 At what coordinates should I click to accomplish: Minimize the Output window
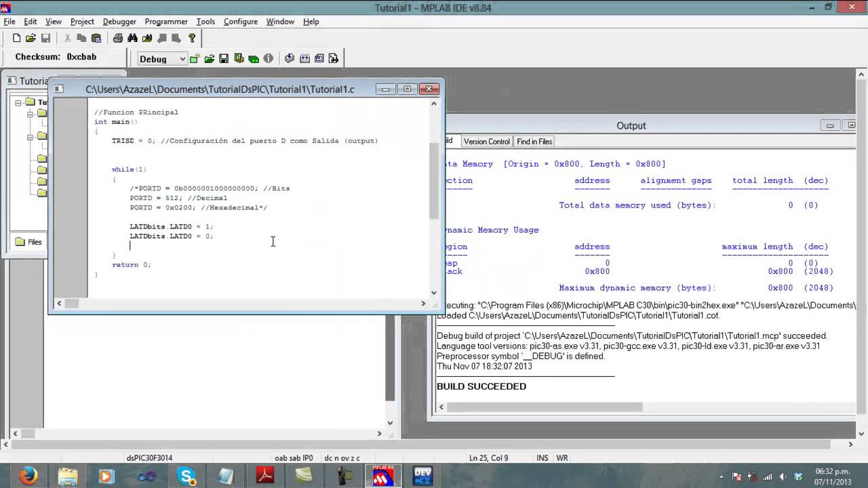[x=830, y=125]
